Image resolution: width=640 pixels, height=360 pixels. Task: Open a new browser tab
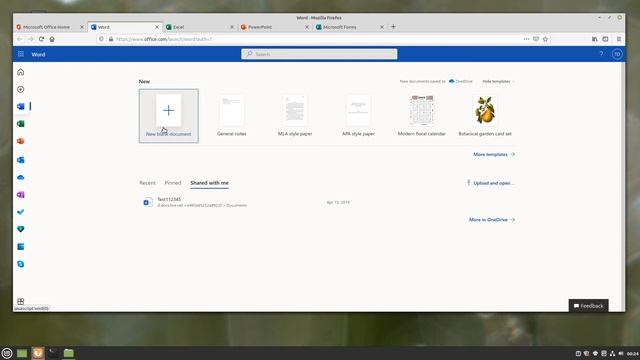393,27
